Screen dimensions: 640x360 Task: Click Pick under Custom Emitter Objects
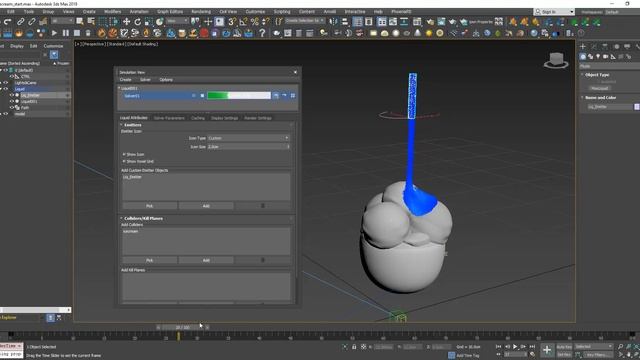(149, 206)
